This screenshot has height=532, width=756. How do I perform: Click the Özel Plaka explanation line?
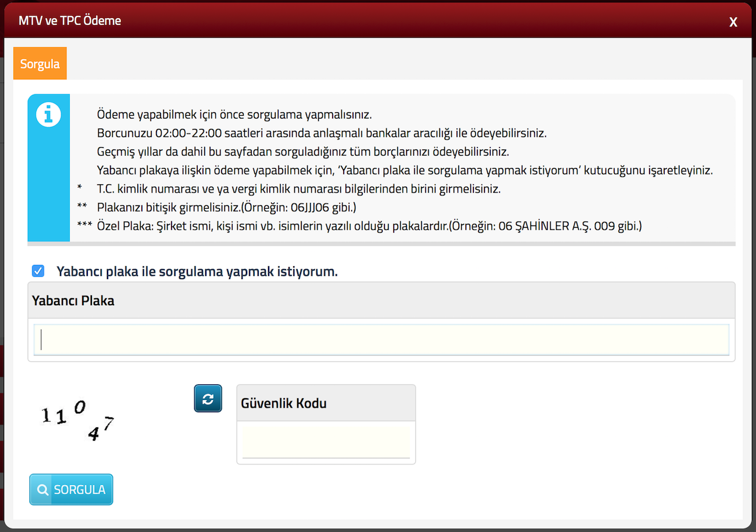pyautogui.click(x=369, y=226)
